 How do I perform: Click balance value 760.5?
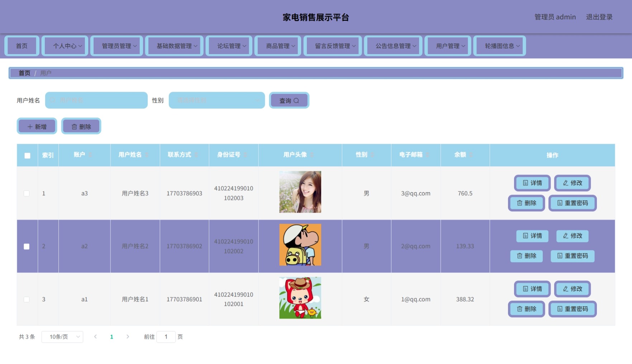465,193
